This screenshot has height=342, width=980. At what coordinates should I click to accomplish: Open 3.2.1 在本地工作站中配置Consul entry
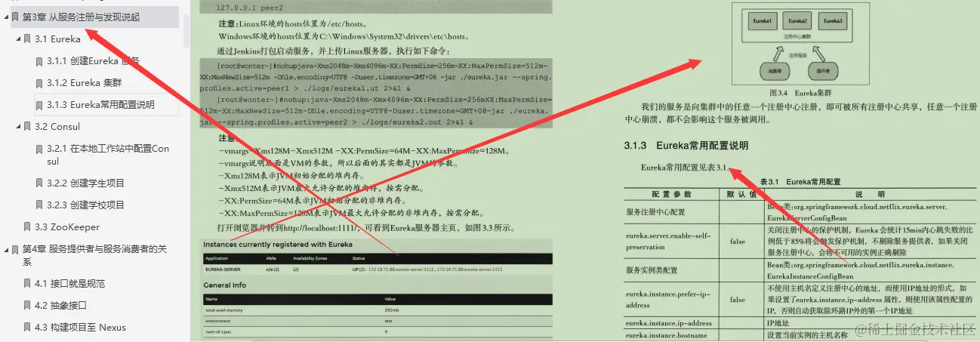108,156
